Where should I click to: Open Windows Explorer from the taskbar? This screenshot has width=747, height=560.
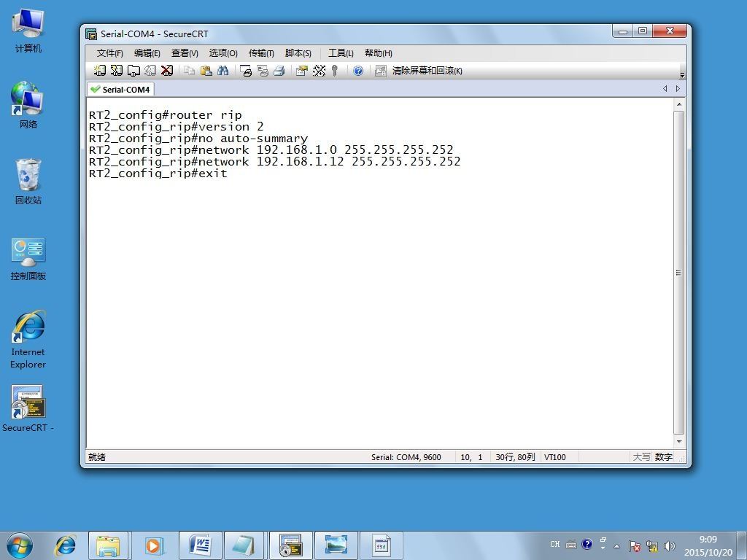[108, 545]
